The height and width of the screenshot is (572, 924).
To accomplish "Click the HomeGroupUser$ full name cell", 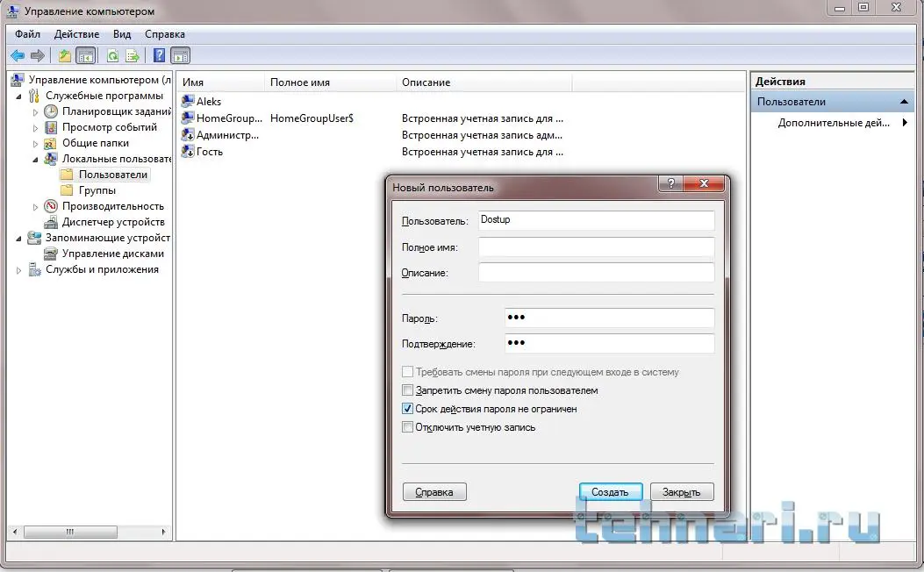I will coord(312,118).
